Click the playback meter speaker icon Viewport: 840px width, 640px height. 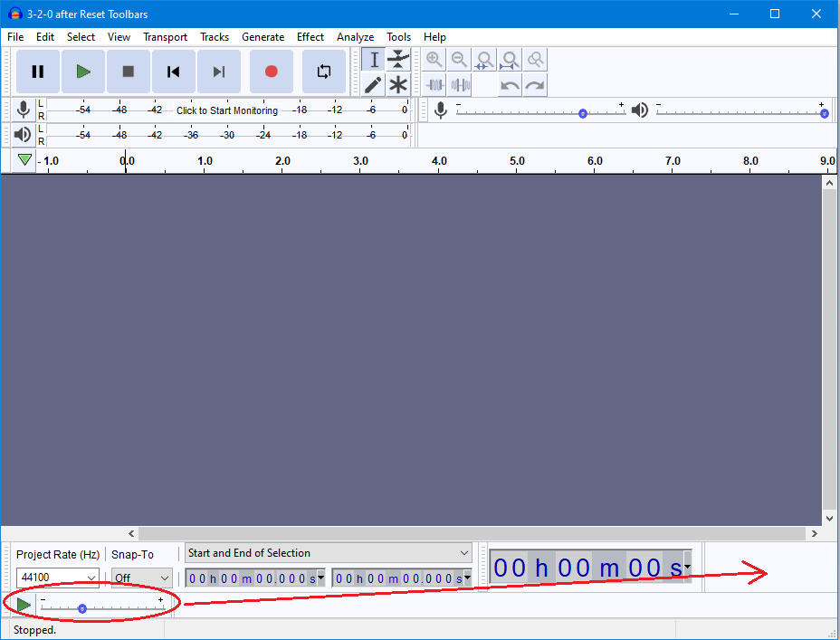click(24, 134)
